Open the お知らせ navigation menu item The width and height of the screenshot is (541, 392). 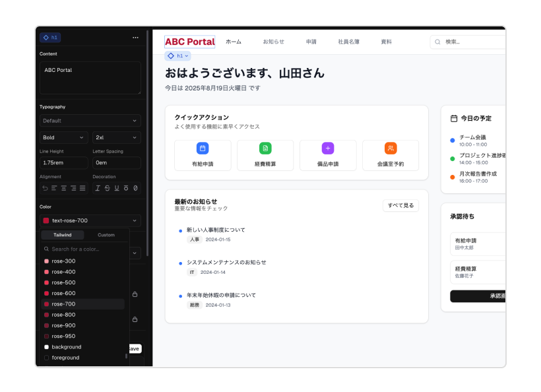pos(273,42)
